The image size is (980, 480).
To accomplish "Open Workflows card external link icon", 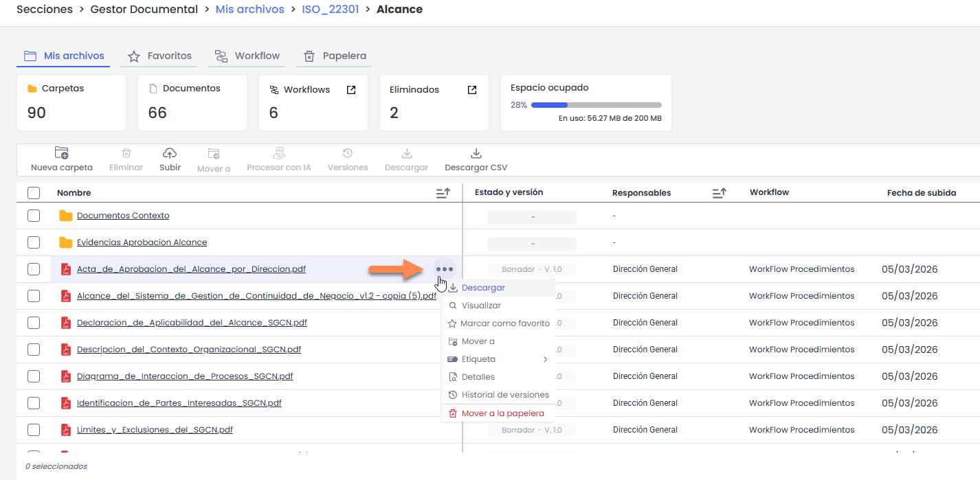I will pyautogui.click(x=351, y=90).
